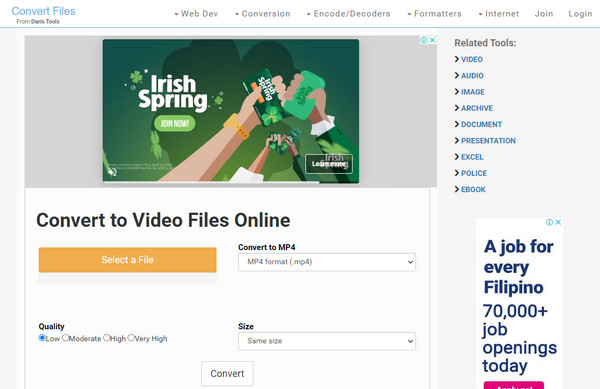The width and height of the screenshot is (600, 389).
Task: Close the job openings sidebar ad
Action: [x=558, y=222]
